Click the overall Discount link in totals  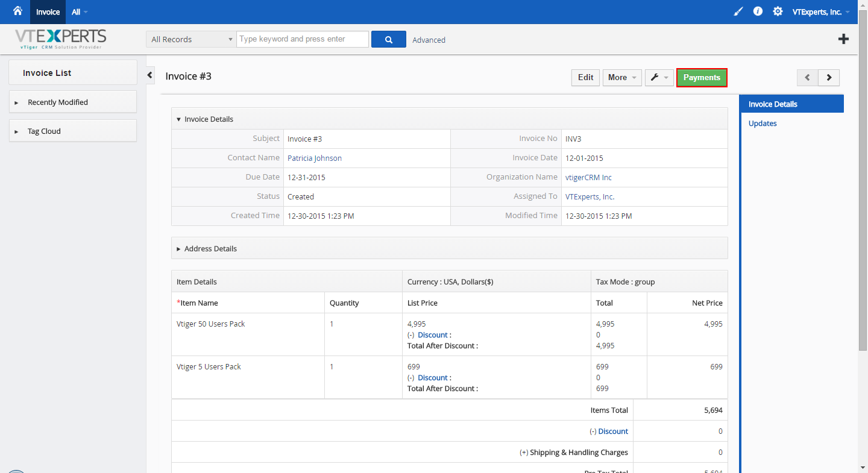[x=613, y=431]
